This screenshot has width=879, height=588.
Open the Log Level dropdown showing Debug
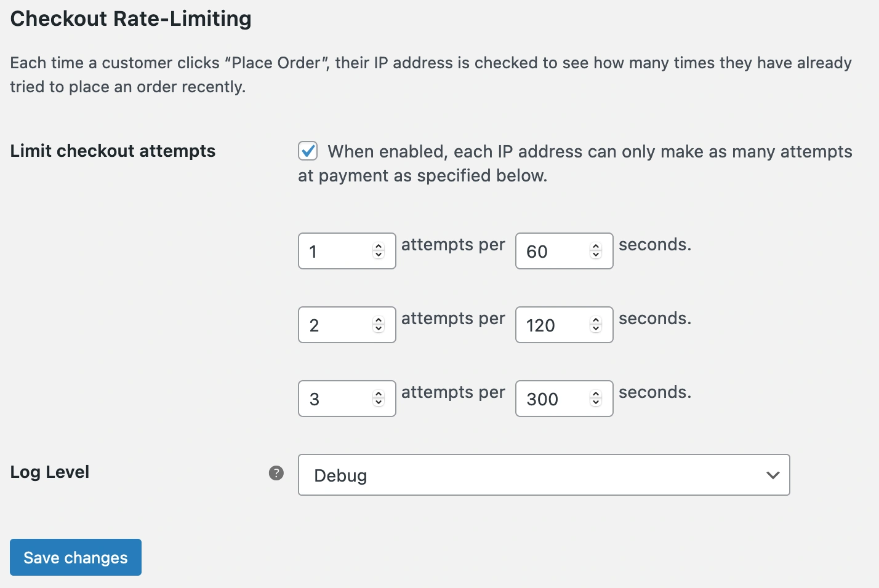click(544, 475)
